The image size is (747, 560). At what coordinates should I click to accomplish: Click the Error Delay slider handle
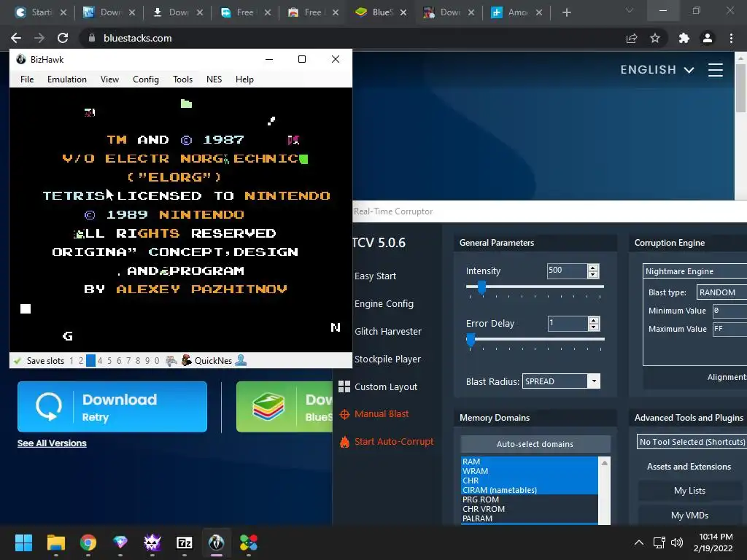click(x=471, y=340)
